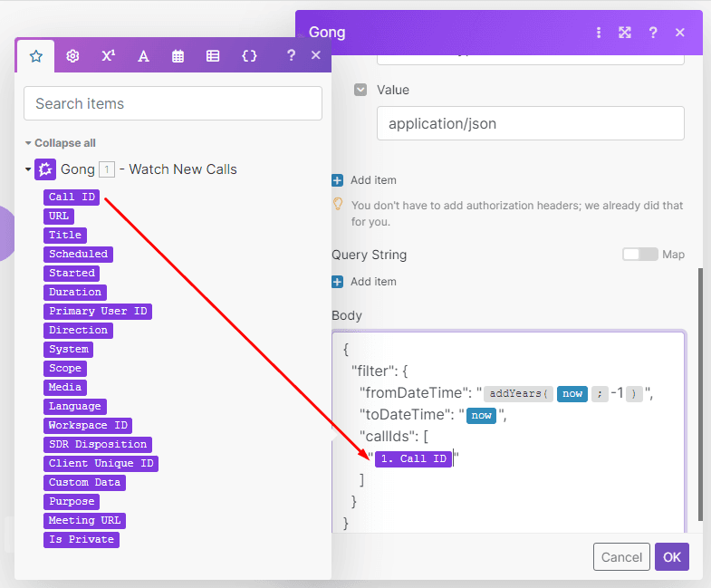Click help icon in mapping panel
Viewport: 711px width, 588px height.
coord(291,55)
